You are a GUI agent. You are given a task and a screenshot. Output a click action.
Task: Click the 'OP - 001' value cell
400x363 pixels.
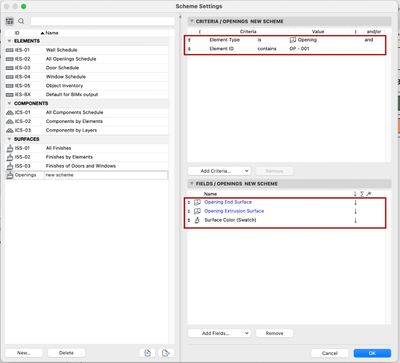pyautogui.click(x=299, y=49)
